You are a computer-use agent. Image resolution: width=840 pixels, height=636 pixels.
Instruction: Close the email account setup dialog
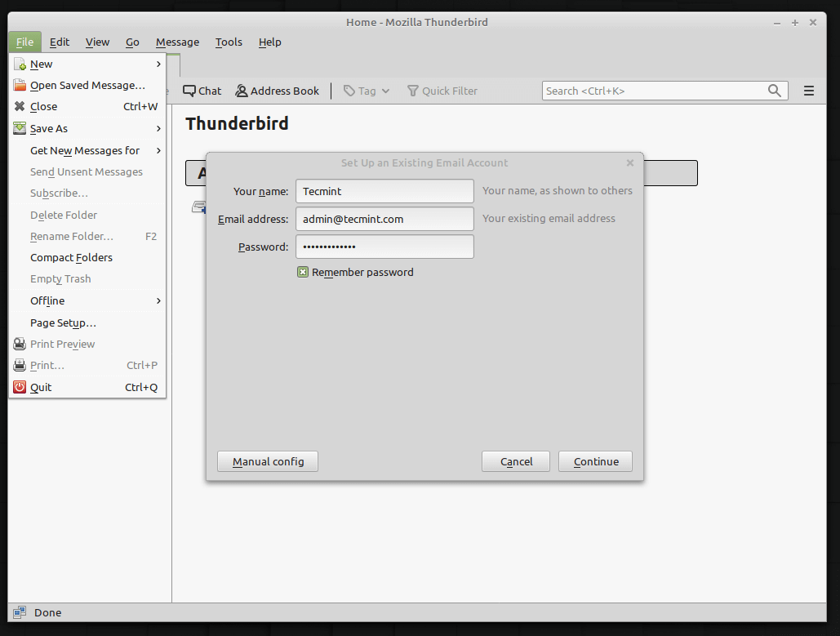click(x=630, y=162)
